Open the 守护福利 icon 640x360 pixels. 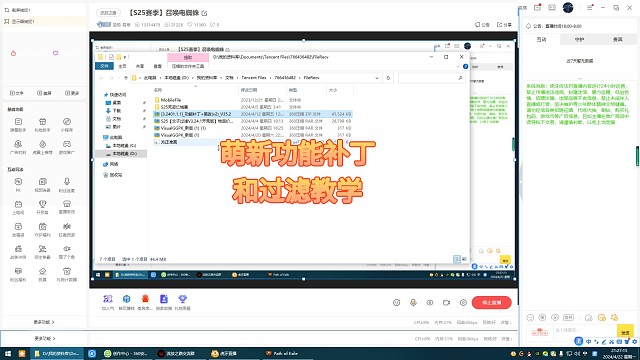coord(42,227)
